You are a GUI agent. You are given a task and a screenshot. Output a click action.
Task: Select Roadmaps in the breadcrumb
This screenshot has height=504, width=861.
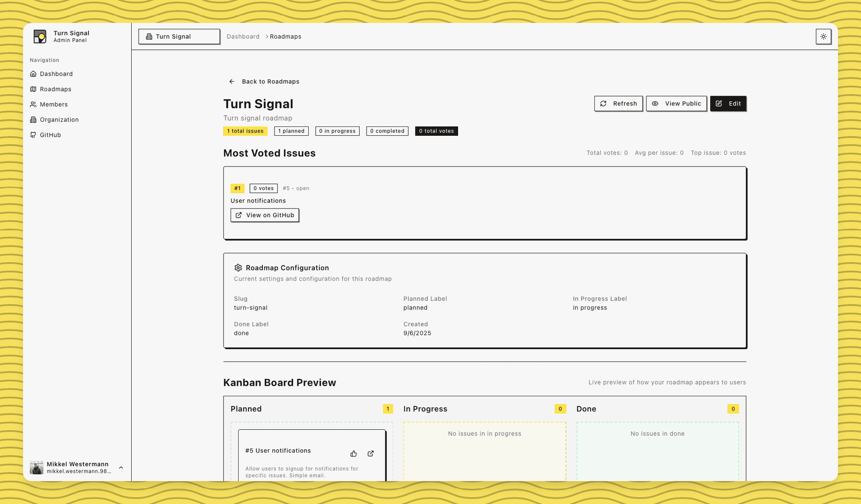point(285,36)
